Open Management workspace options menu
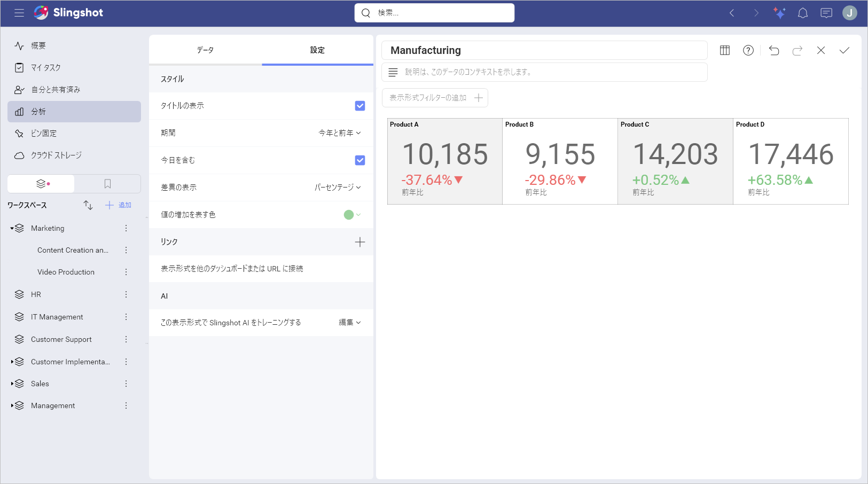 [x=126, y=405]
